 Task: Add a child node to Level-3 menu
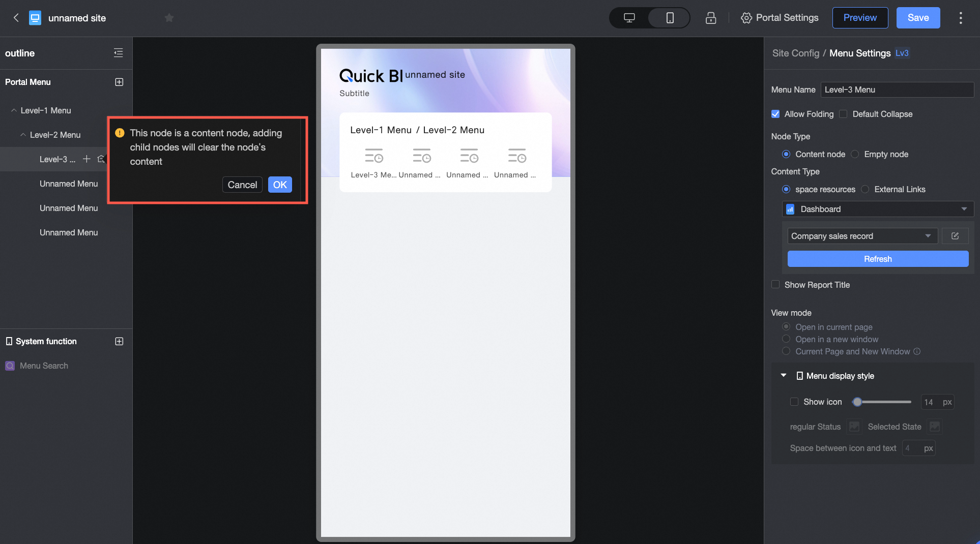(x=87, y=159)
